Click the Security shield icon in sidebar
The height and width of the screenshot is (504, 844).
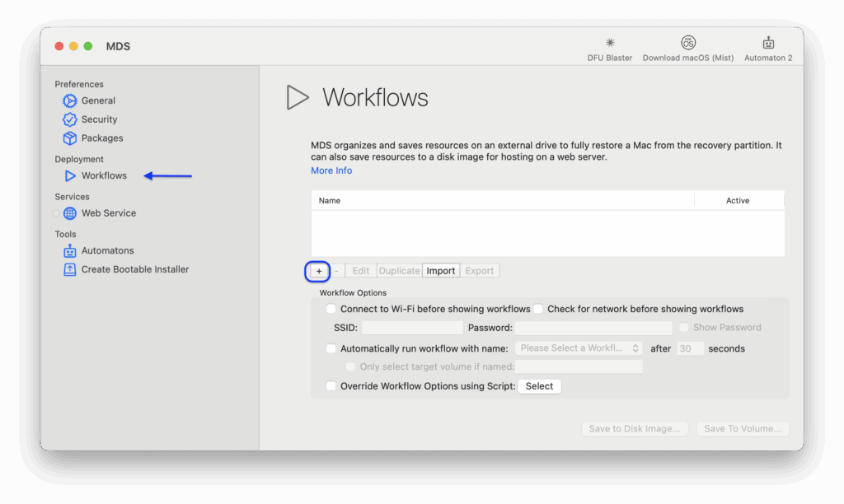(x=69, y=119)
